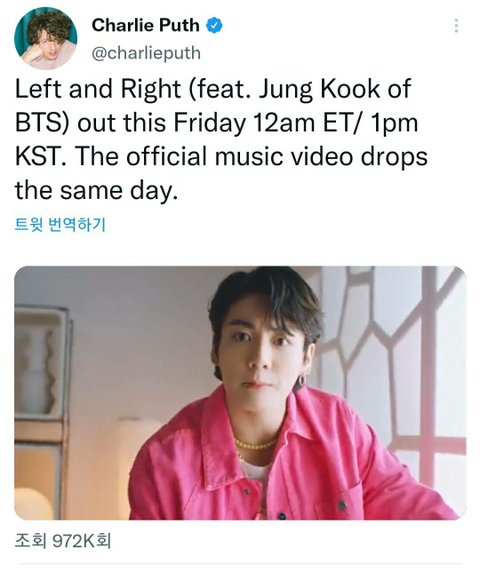Click the 트윗 번역하기 translate link
This screenshot has width=480, height=573.
pyautogui.click(x=60, y=224)
